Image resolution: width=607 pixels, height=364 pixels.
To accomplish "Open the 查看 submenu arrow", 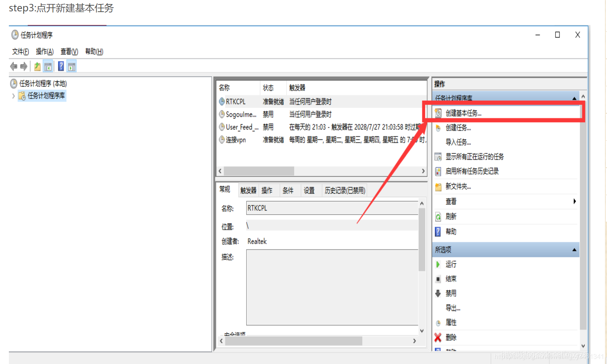I will [x=574, y=201].
